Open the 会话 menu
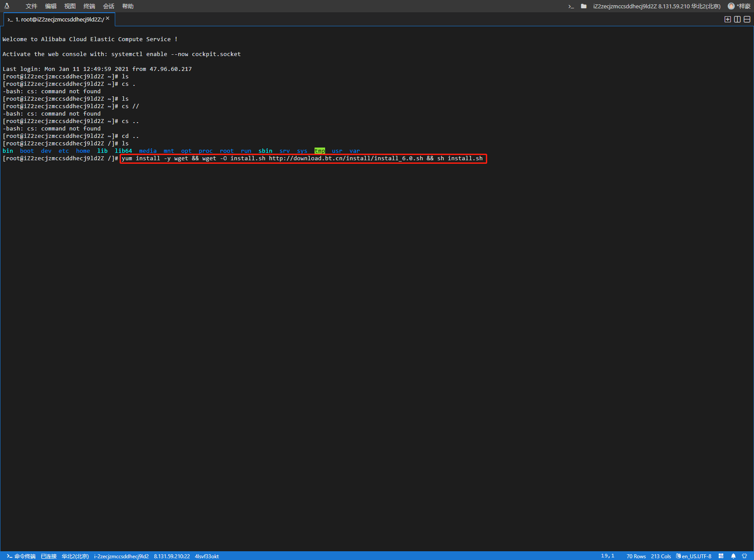This screenshot has width=754, height=560. click(109, 6)
